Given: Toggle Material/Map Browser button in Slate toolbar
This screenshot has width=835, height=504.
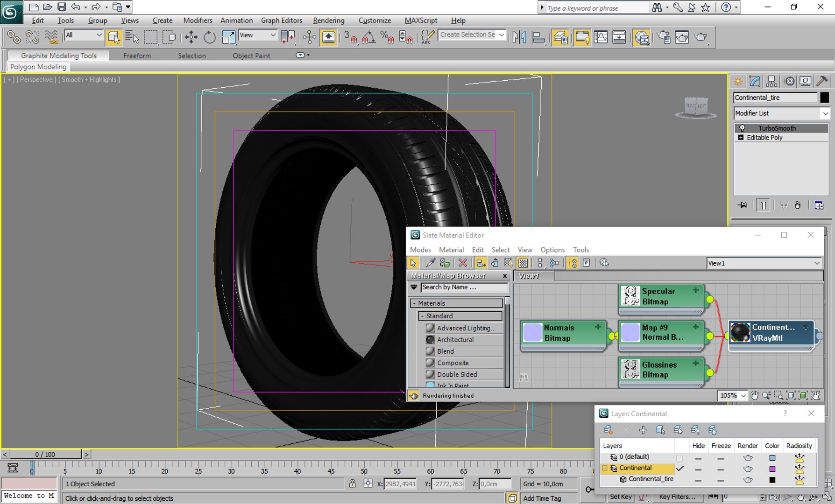Looking at the screenshot, I should 572,263.
